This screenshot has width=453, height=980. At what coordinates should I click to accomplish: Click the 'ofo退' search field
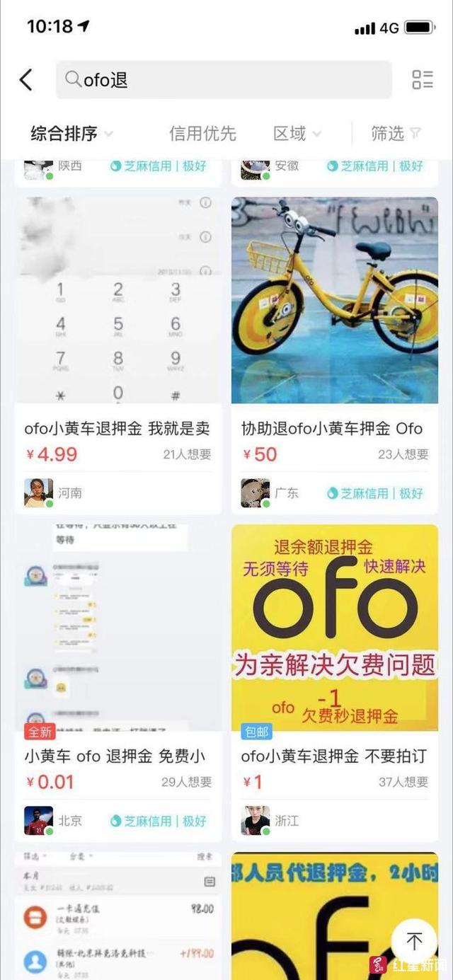coord(224,79)
